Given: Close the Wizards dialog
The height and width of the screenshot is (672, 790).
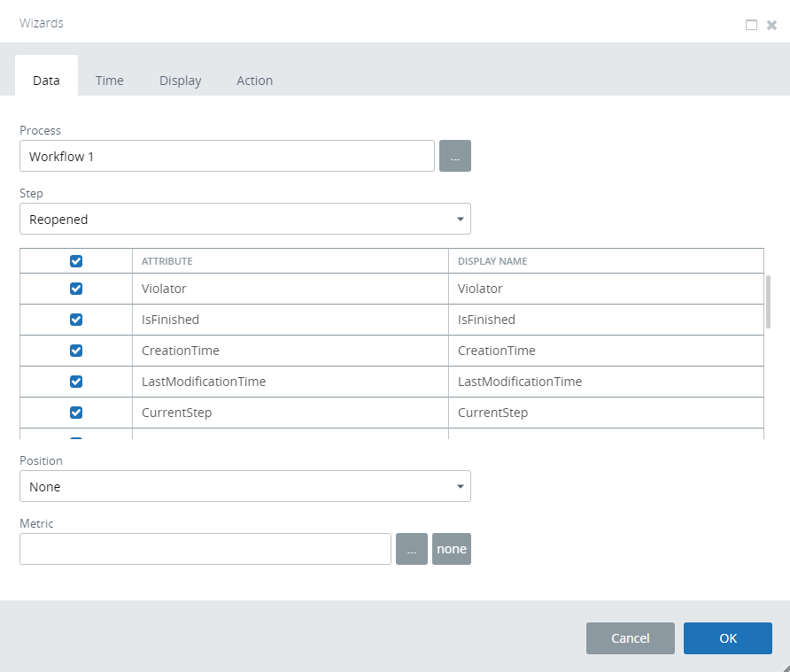Looking at the screenshot, I should click(x=771, y=25).
